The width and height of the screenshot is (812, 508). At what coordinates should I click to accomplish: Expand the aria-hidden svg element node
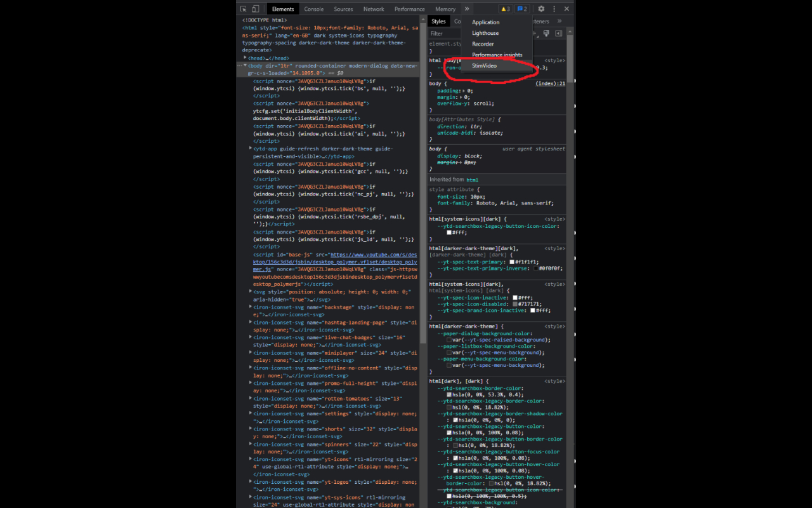251,291
